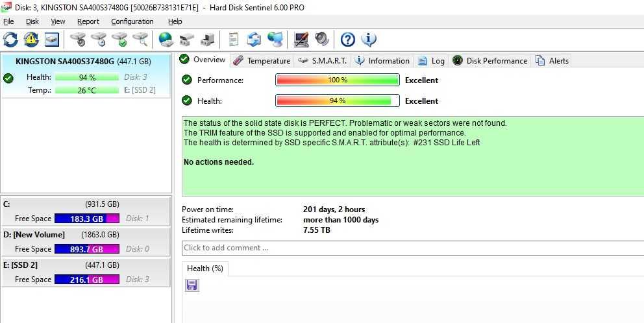
Task: Click the blue arrows Refresh toolbar icon
Action: (10, 40)
